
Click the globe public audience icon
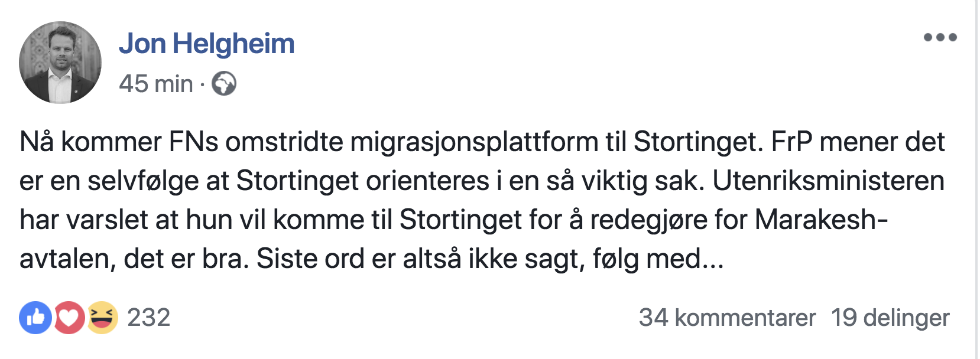click(x=224, y=84)
